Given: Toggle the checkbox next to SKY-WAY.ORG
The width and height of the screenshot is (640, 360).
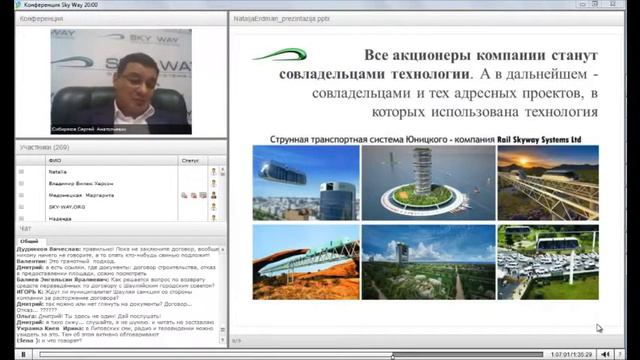Looking at the screenshot, I should tap(21, 207).
